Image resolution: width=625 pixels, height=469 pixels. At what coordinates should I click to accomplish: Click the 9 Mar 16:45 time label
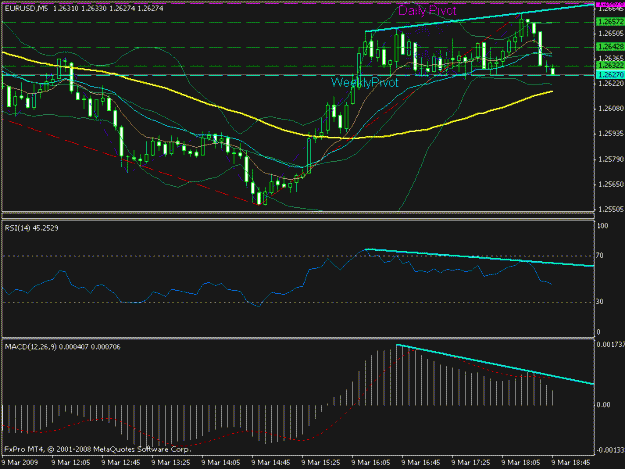click(421, 463)
